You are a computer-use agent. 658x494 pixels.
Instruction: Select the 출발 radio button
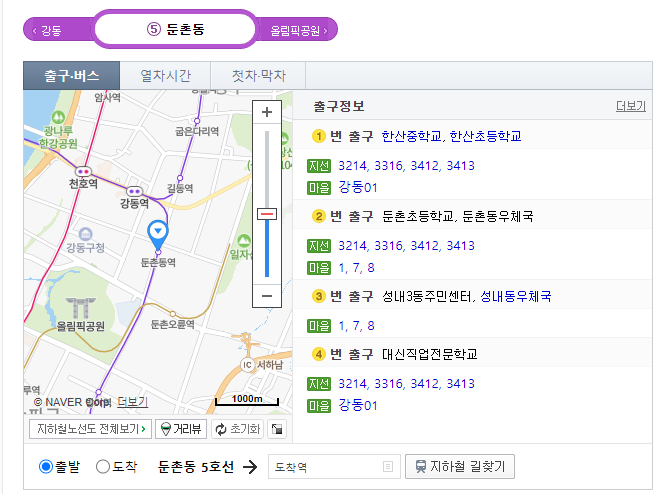coord(46,467)
